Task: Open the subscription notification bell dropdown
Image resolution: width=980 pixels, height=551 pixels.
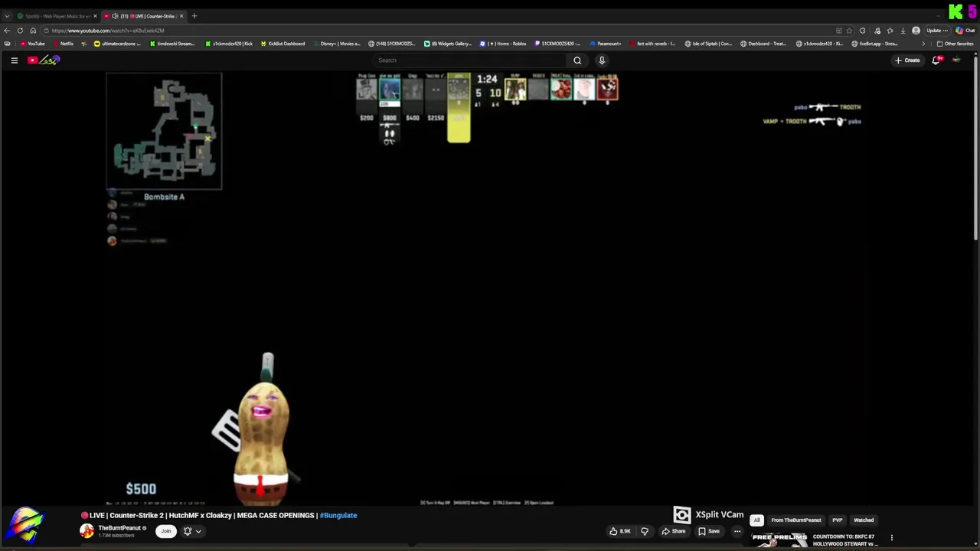Action: (191, 531)
